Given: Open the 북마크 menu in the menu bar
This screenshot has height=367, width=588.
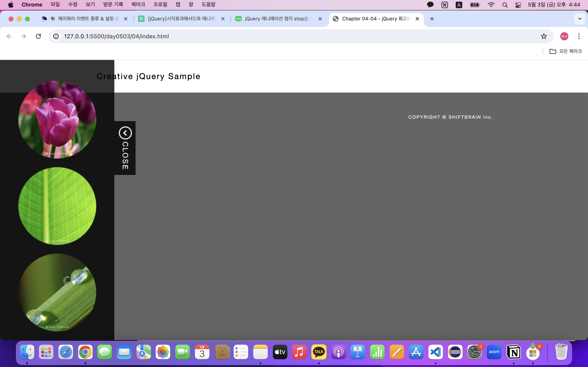Looking at the screenshot, I should [138, 5].
